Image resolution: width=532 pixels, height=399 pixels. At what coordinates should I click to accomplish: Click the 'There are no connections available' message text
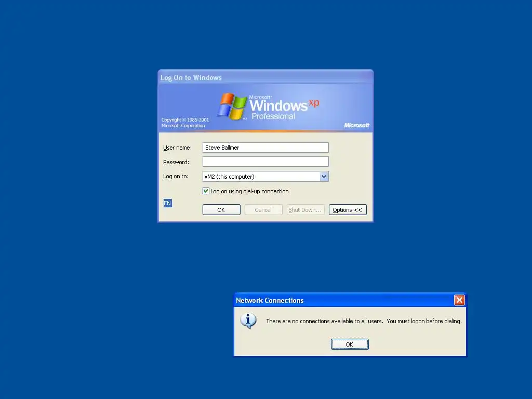(364, 321)
